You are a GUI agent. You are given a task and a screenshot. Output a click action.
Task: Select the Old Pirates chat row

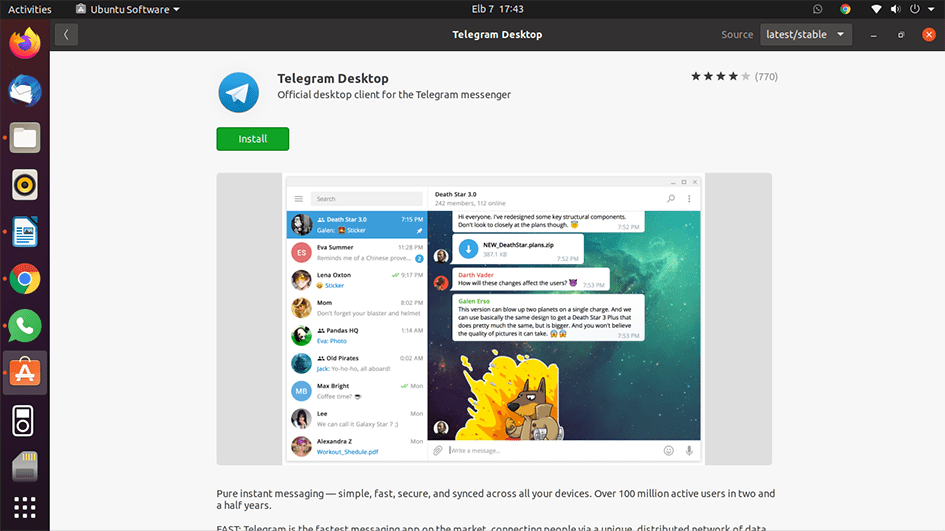pos(357,363)
